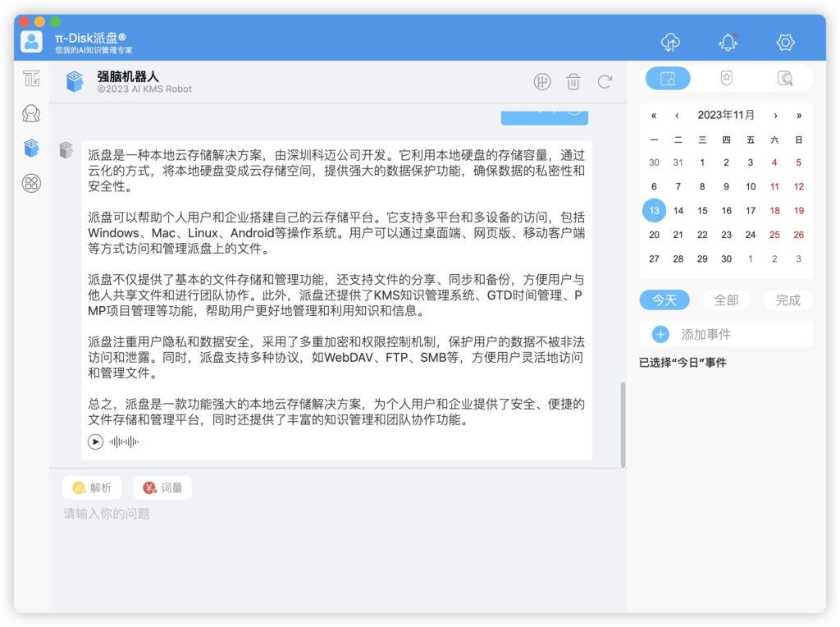840x627 pixels.
Task: Click the 添加事件 input field
Action: 727,334
